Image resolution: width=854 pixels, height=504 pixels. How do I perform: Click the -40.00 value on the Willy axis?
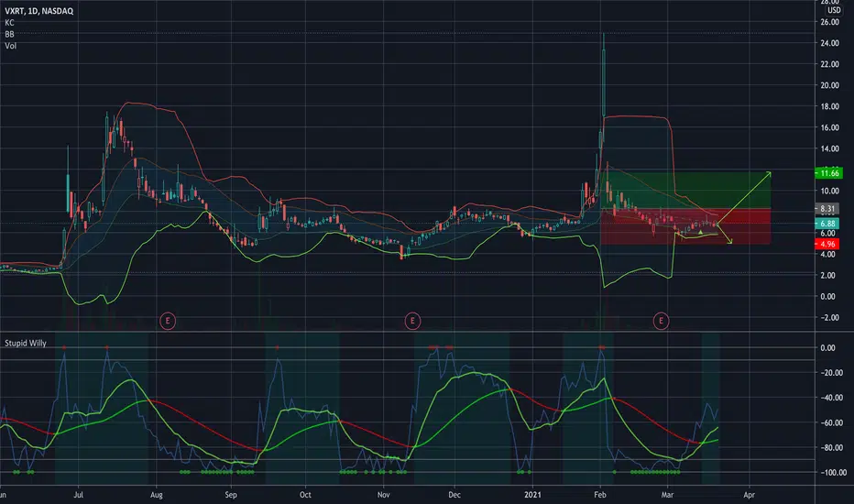pyautogui.click(x=832, y=398)
